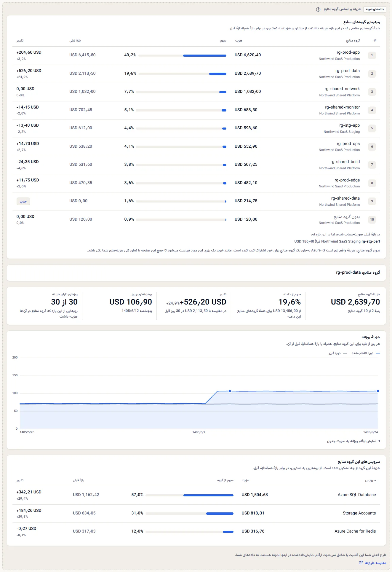Click the داده‌های نمونه badge

point(375,9)
